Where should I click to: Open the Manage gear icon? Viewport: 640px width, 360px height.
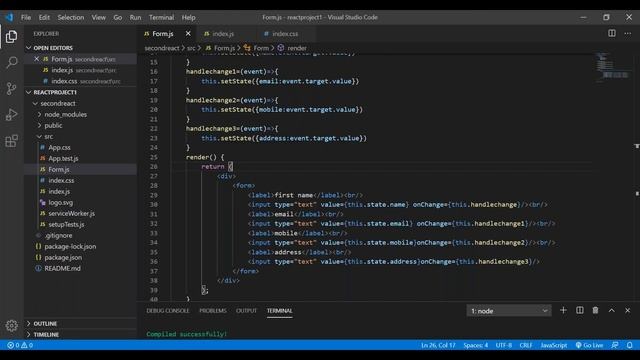click(11, 325)
